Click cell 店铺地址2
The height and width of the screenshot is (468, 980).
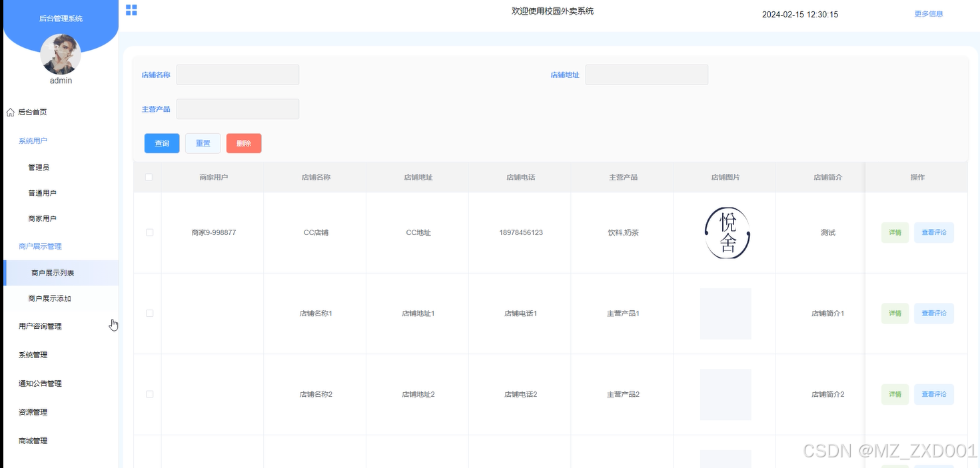418,395
